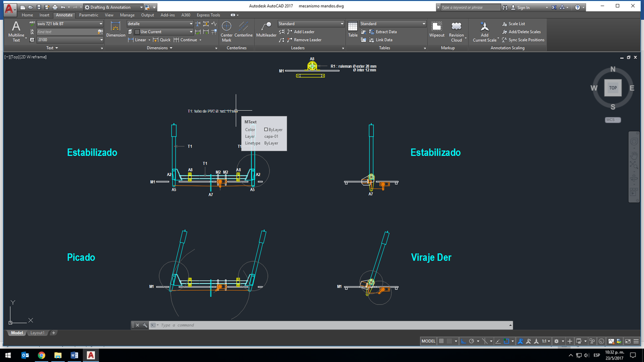Open the Drafting & Annotation workspace dropdown
644x362 pixels.
tap(112, 8)
